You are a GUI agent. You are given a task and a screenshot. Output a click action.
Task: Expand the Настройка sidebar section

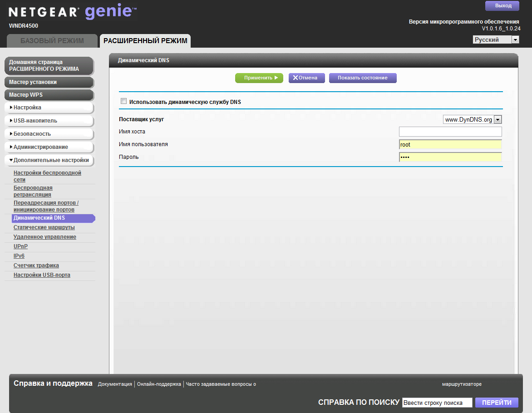pos(49,108)
